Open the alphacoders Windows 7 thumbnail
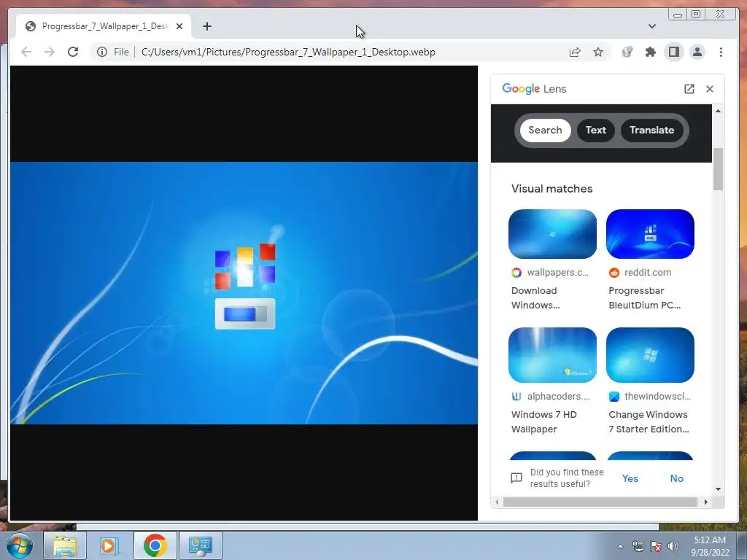Screen dimensions: 747x560 point(552,355)
